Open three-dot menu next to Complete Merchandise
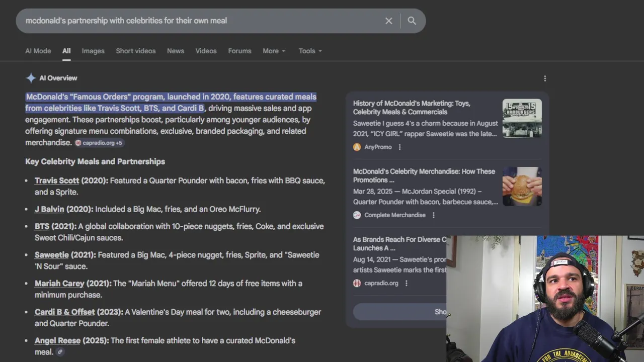644x362 pixels. click(x=434, y=215)
